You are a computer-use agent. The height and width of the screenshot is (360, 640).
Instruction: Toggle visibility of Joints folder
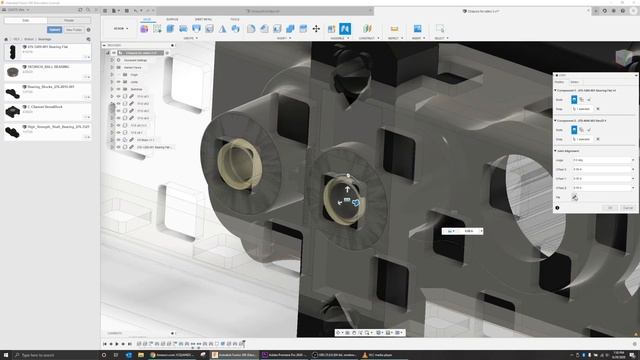[x=118, y=82]
